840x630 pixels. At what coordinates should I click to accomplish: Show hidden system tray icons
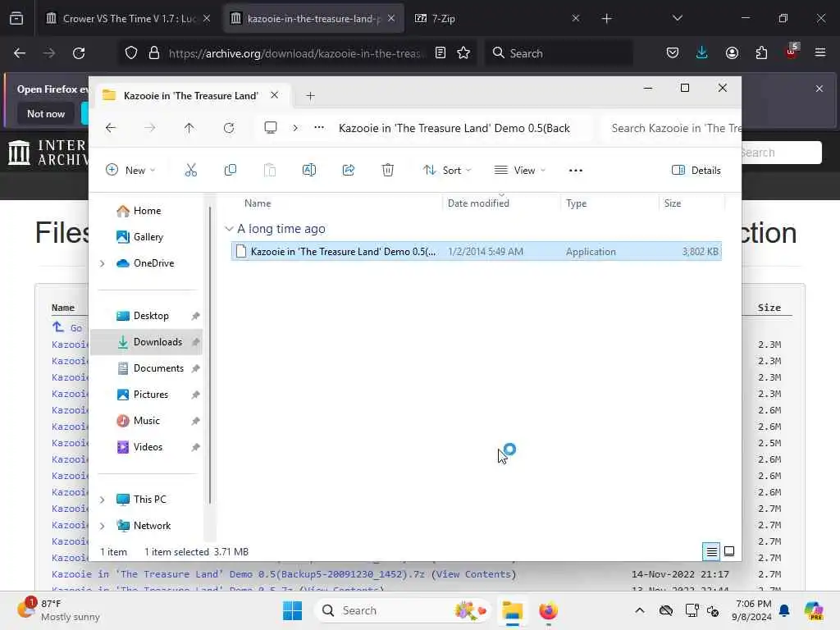(x=640, y=610)
